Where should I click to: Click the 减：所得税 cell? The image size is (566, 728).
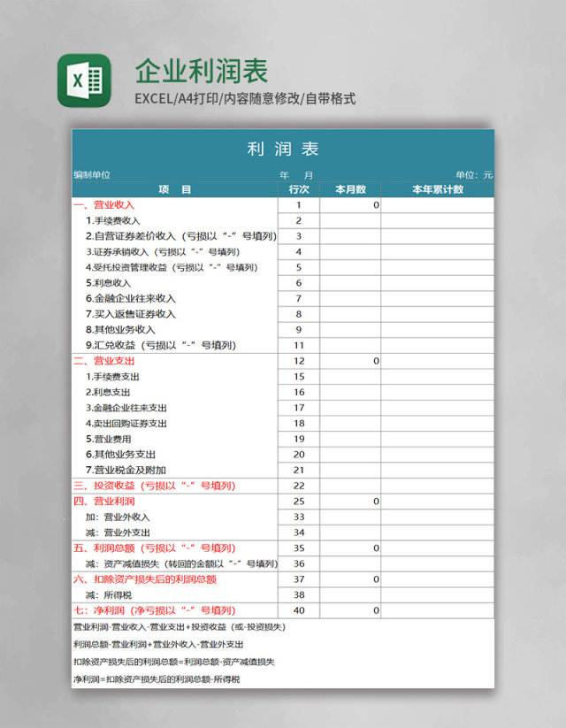(175, 595)
